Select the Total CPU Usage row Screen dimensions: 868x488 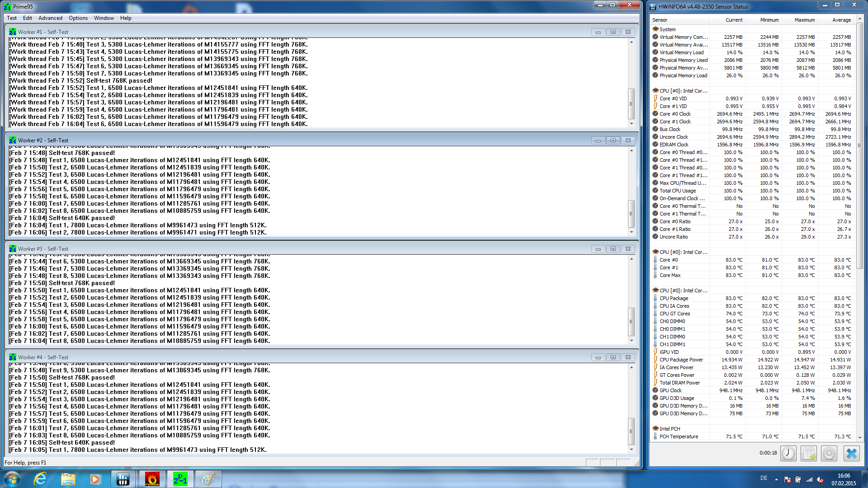(752, 191)
